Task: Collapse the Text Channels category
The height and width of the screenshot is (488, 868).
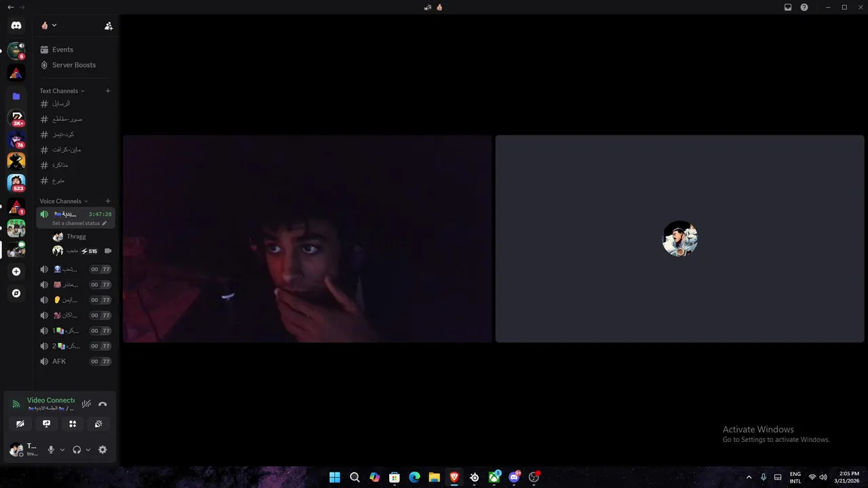Action: [x=62, y=91]
